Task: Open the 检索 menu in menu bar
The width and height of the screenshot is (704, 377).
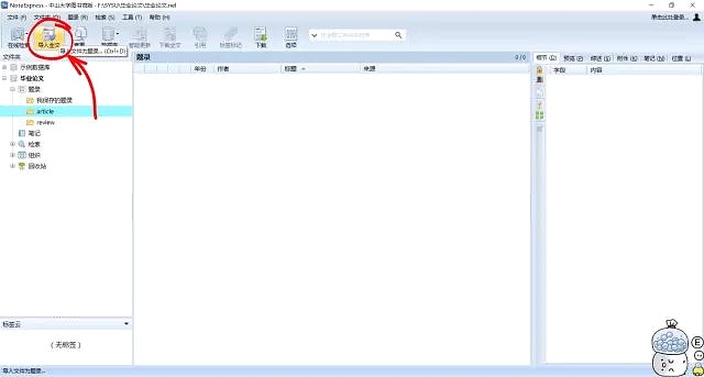Action: [105, 17]
